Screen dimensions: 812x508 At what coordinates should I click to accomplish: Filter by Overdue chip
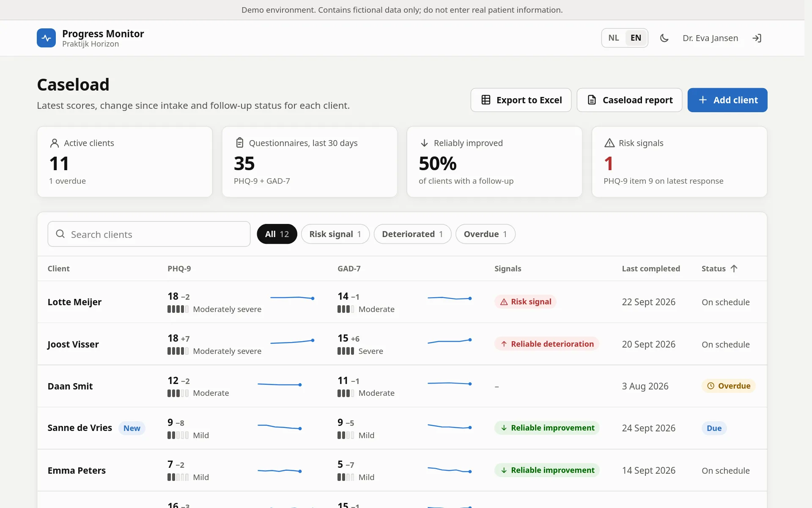click(485, 234)
